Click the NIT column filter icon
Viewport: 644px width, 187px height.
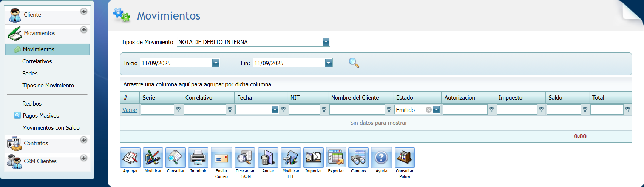(x=324, y=110)
